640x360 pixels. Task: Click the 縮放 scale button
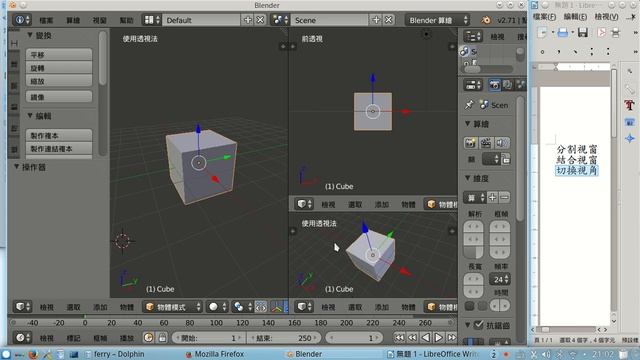(59, 81)
